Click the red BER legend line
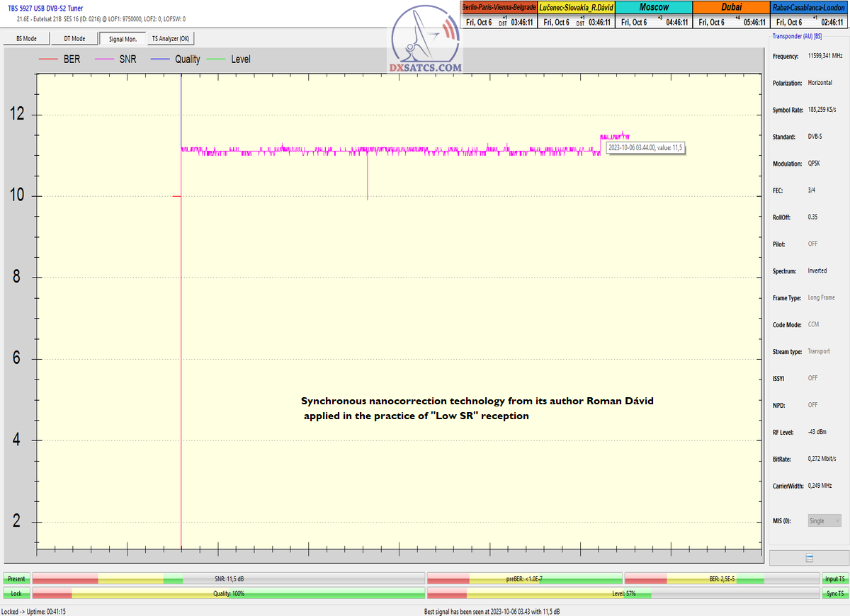 [x=48, y=59]
